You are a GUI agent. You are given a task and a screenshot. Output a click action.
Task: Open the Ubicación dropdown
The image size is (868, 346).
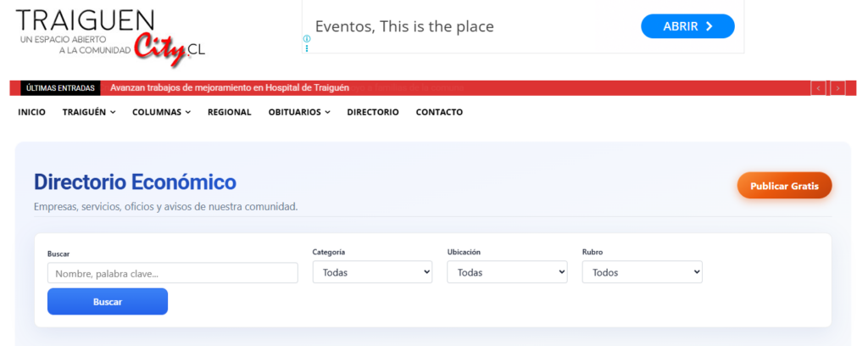coord(507,272)
